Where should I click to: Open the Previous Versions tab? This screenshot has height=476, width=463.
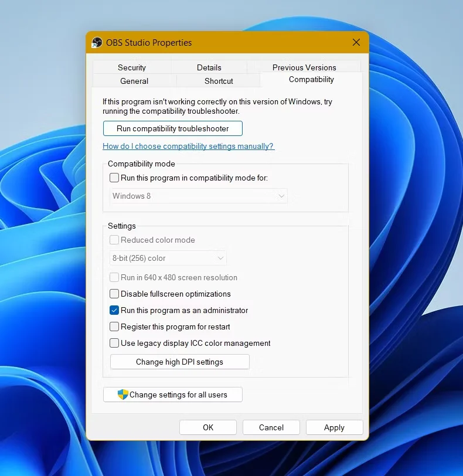click(x=304, y=67)
